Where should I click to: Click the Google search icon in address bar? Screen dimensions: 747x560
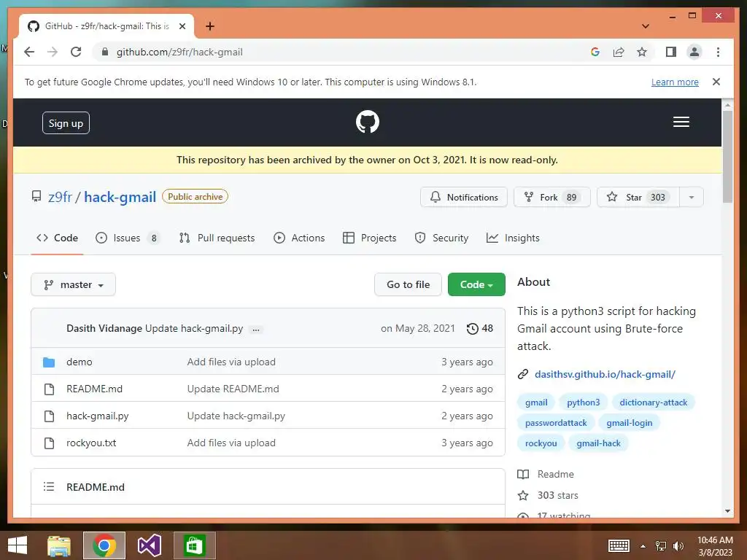(x=595, y=52)
